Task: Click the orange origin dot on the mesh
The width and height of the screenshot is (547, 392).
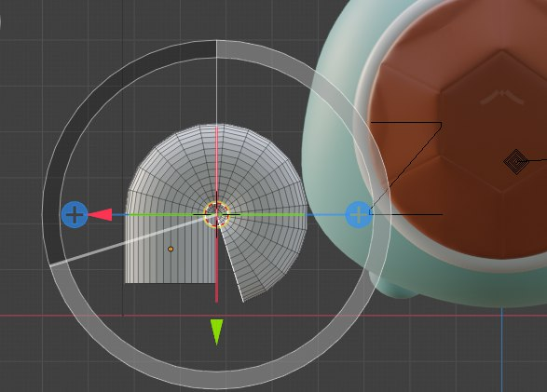Action: point(171,249)
